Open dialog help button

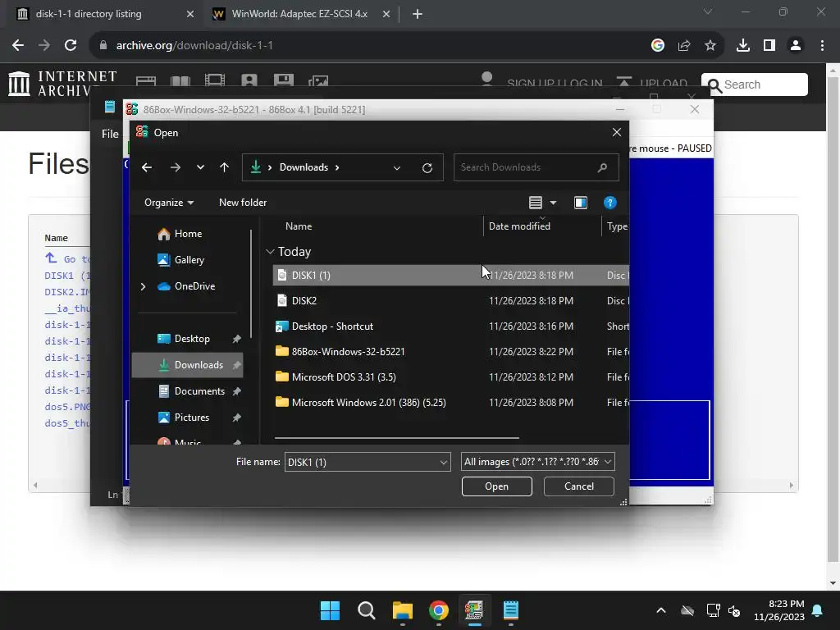(609, 203)
